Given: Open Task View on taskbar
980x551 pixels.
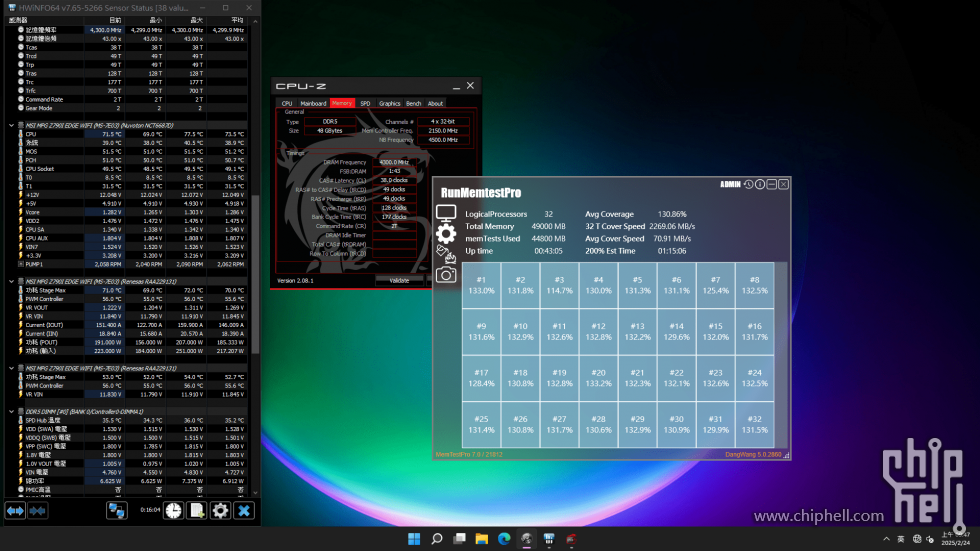Looking at the screenshot, I should [459, 539].
